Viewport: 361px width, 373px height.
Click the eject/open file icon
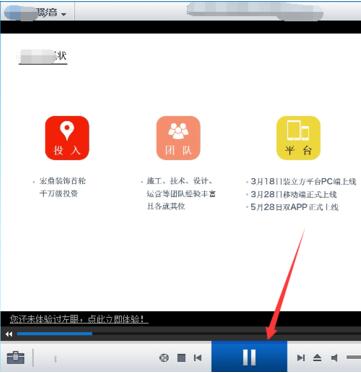(x=317, y=358)
